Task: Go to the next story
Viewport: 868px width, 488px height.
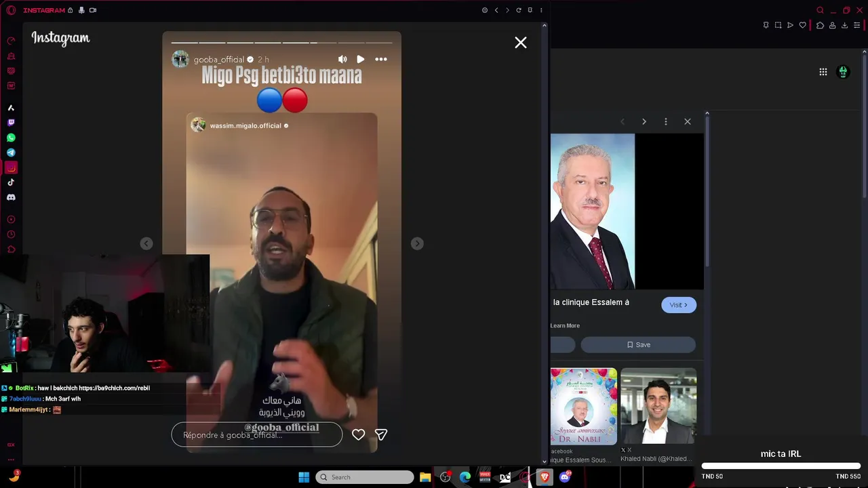Action: tap(417, 243)
